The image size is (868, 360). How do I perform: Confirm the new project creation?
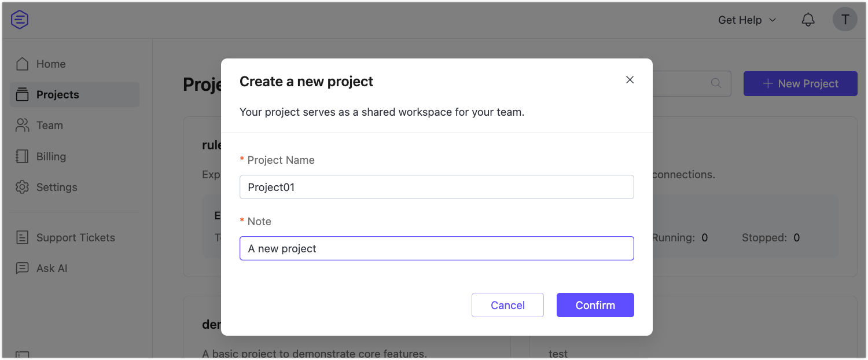point(595,305)
